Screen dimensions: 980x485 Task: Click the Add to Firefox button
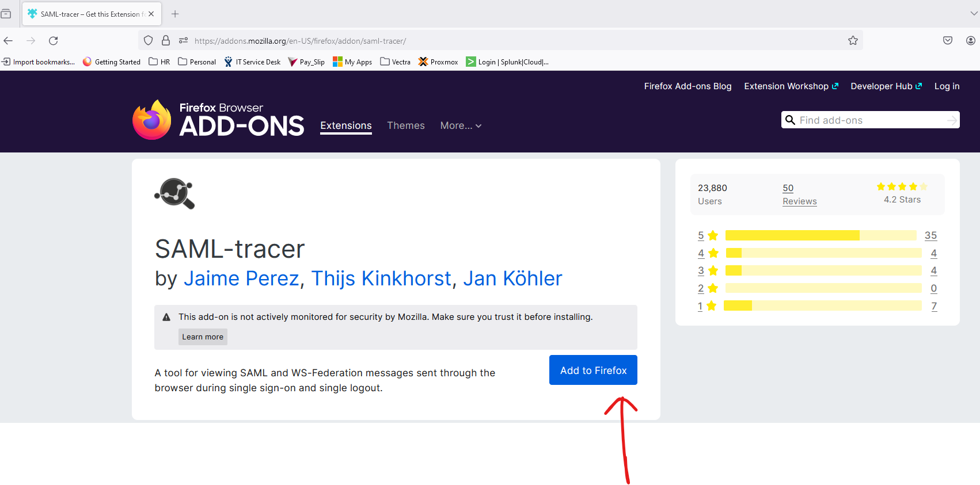click(592, 370)
